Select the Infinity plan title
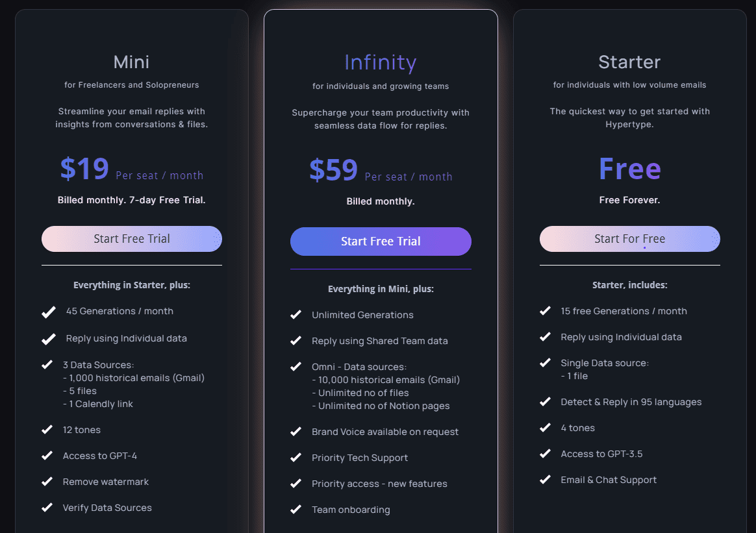Image resolution: width=756 pixels, height=533 pixels. (381, 62)
